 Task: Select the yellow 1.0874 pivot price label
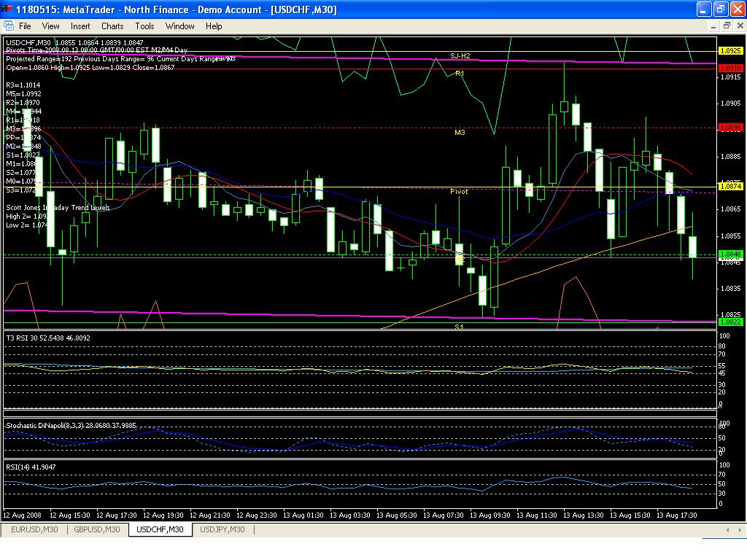(730, 187)
